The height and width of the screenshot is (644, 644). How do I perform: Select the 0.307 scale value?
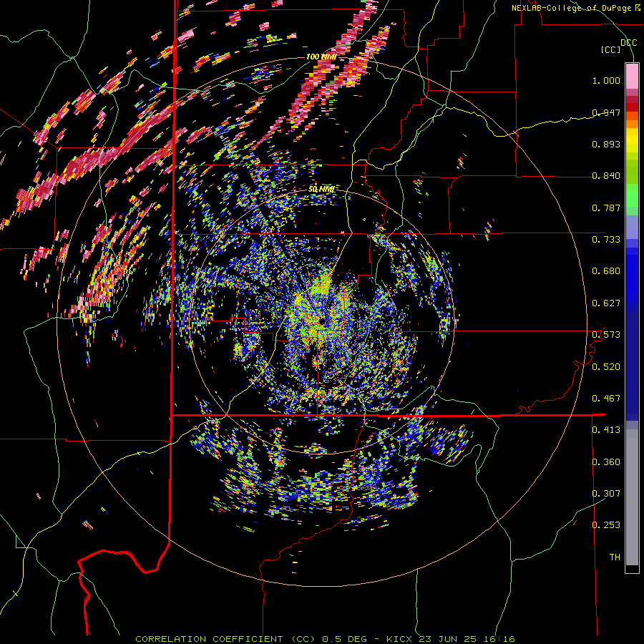click(x=606, y=494)
